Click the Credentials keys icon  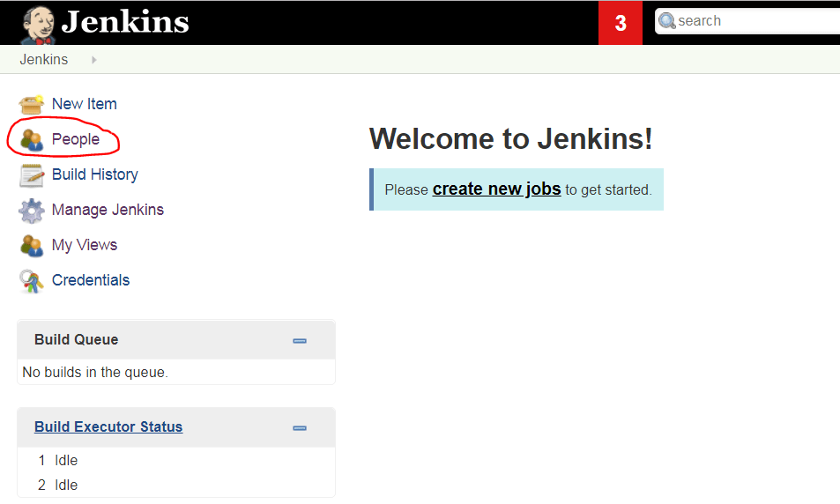pyautogui.click(x=32, y=281)
